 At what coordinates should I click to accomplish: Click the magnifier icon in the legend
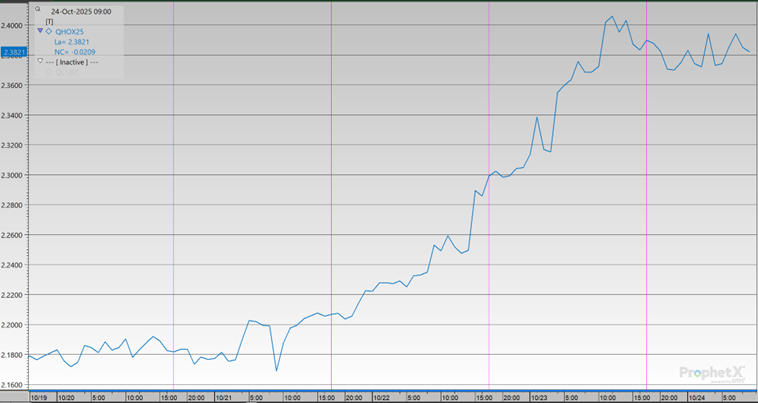(40, 10)
